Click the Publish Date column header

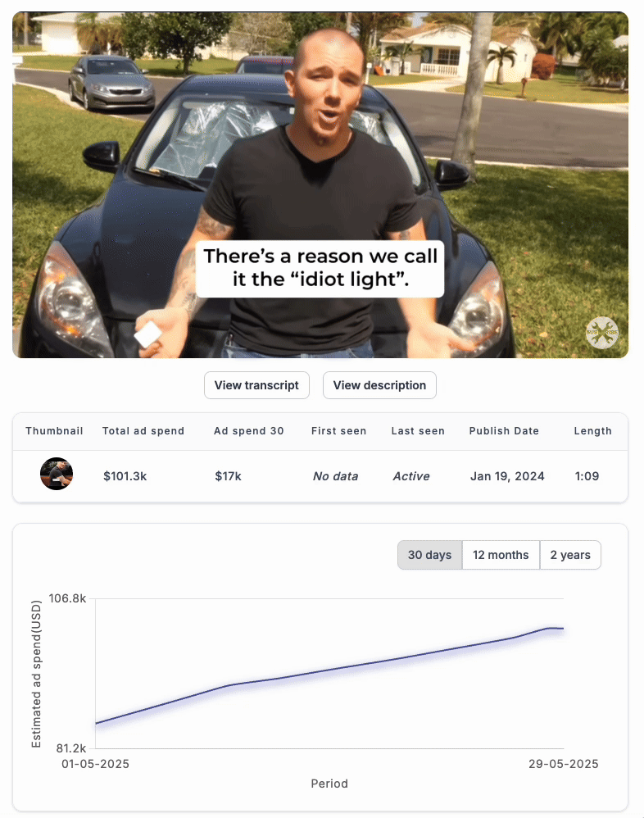(504, 431)
